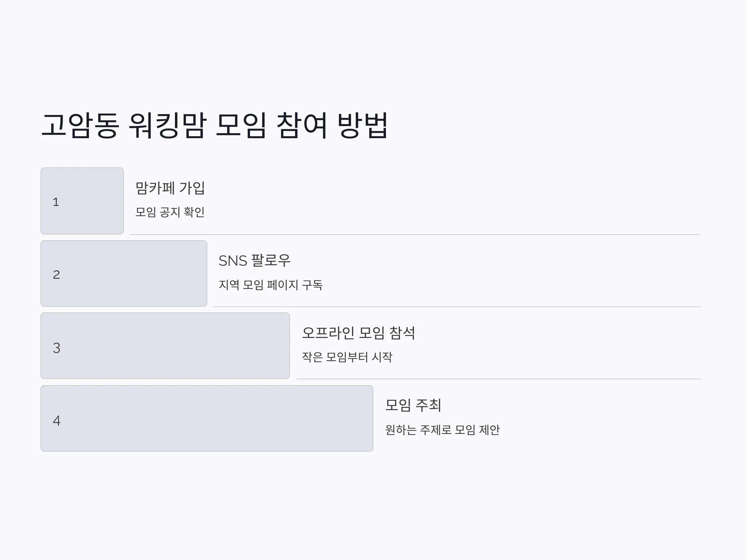
Task: Click the divider line under 오프라인 모임 참석
Action: [499, 379]
